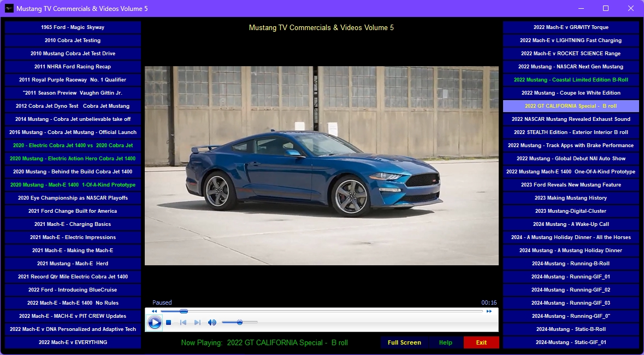Click the video seek progress bar
The image size is (644, 355).
coord(322,311)
